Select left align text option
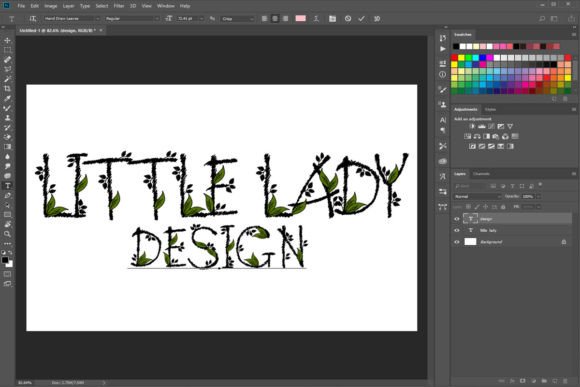Screen dimensions: 580x387 [x=264, y=18]
